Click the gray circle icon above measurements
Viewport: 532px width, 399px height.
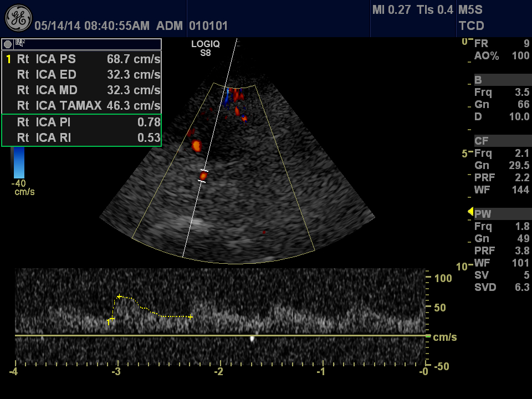(8, 44)
